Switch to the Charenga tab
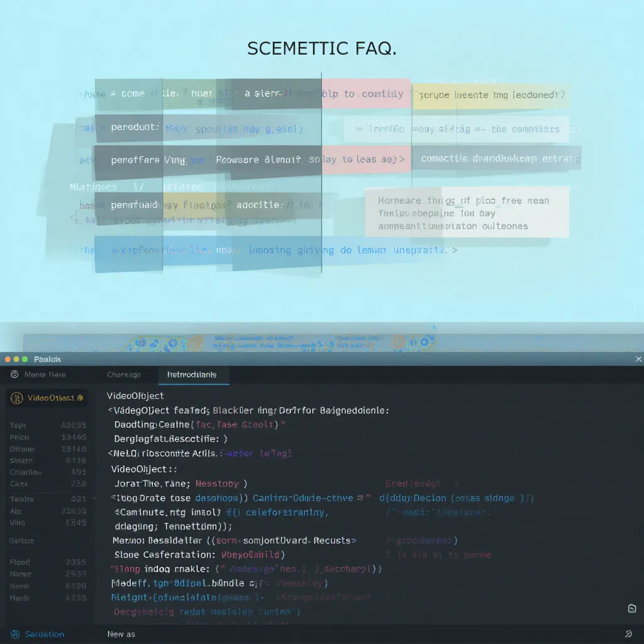 [x=124, y=374]
